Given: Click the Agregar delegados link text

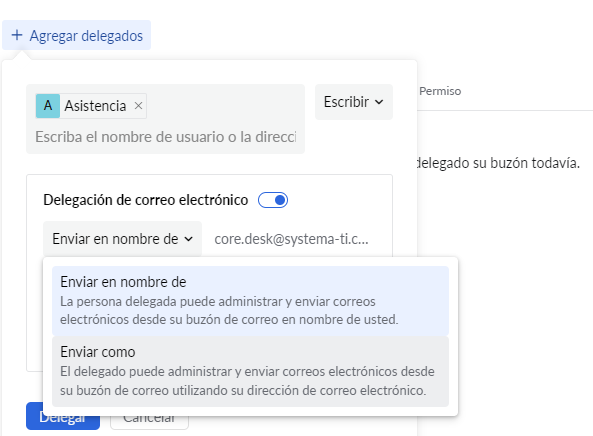Looking at the screenshot, I should pyautogui.click(x=86, y=36).
